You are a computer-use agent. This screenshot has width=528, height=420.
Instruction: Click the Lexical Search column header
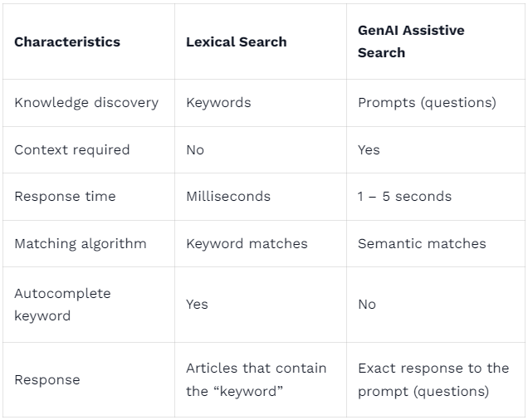click(x=236, y=42)
